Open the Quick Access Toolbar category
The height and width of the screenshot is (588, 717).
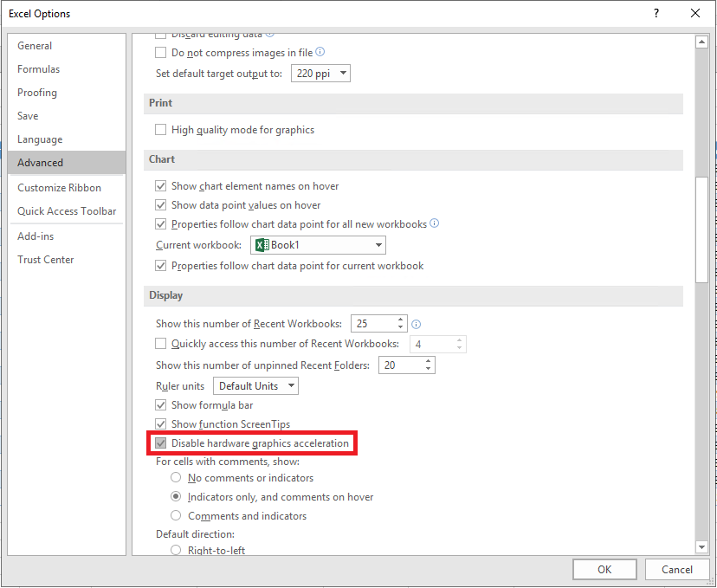point(67,210)
